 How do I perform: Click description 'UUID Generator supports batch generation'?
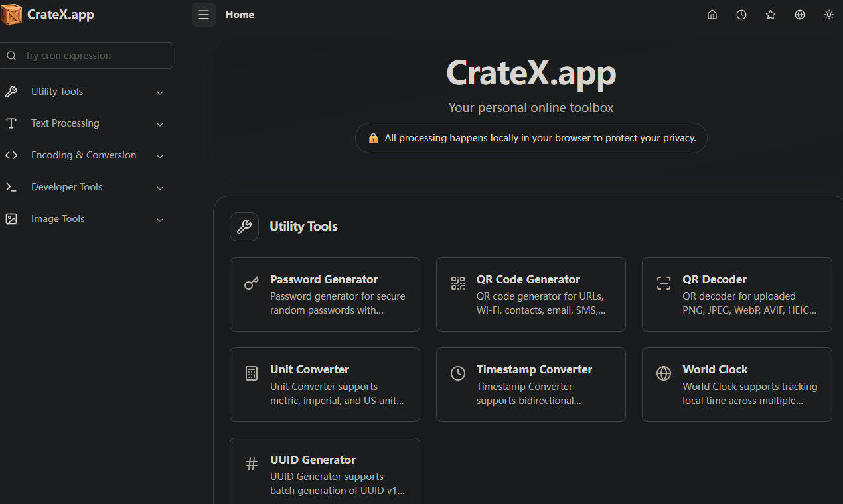pyautogui.click(x=337, y=483)
